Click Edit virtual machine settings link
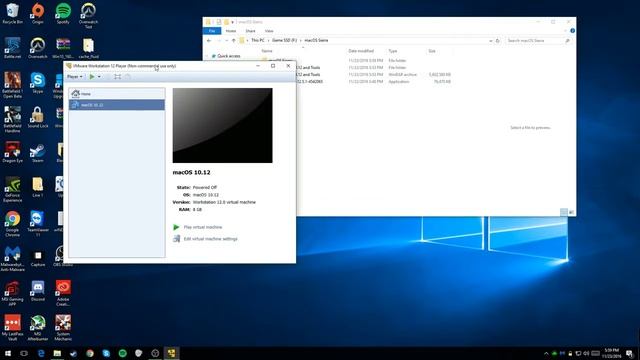This screenshot has height=360, width=640. (210, 239)
